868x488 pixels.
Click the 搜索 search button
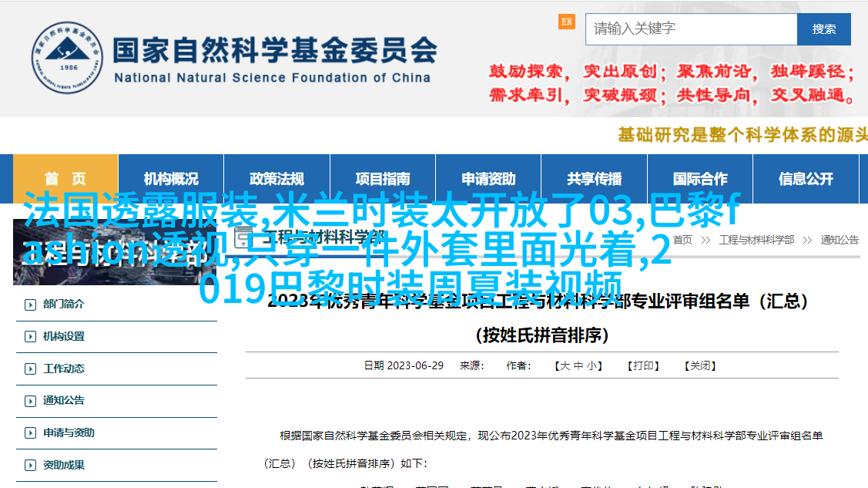[824, 29]
